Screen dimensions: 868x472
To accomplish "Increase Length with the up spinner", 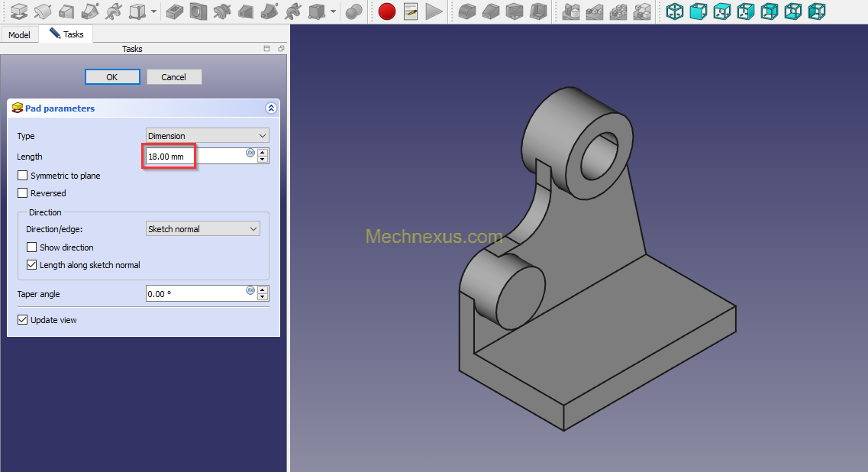I will point(263,153).
